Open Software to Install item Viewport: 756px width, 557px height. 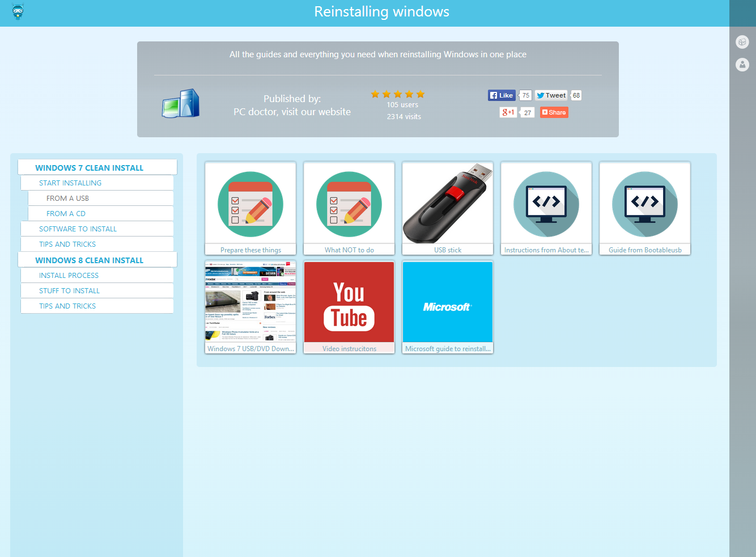pos(78,229)
